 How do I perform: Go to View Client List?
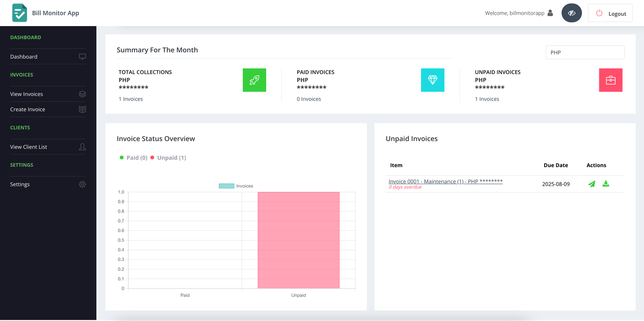tap(29, 147)
